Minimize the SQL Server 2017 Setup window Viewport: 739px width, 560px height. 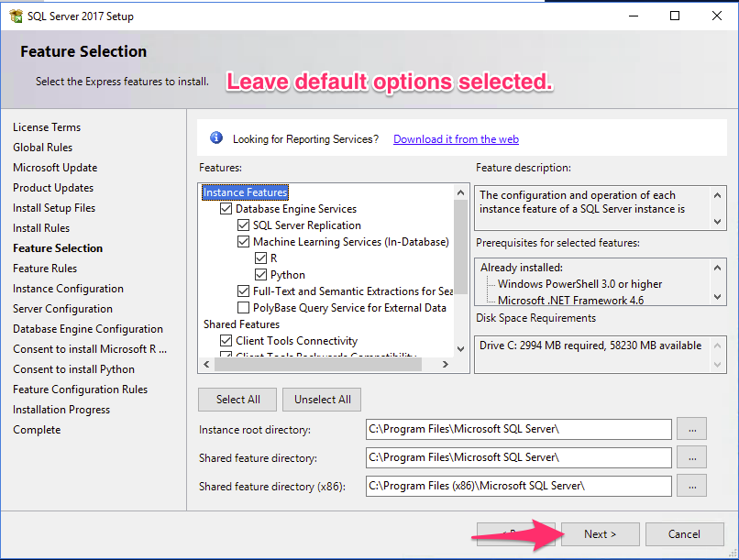click(634, 16)
